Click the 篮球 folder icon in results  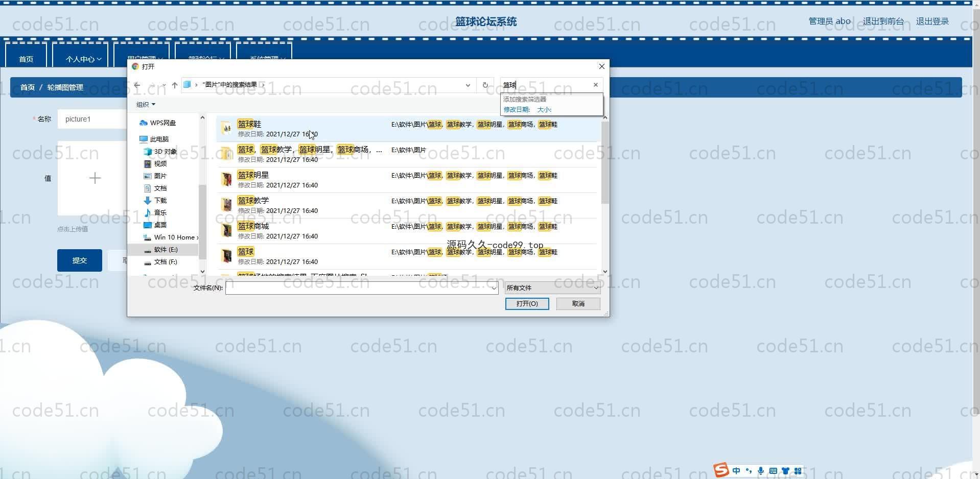[226, 256]
